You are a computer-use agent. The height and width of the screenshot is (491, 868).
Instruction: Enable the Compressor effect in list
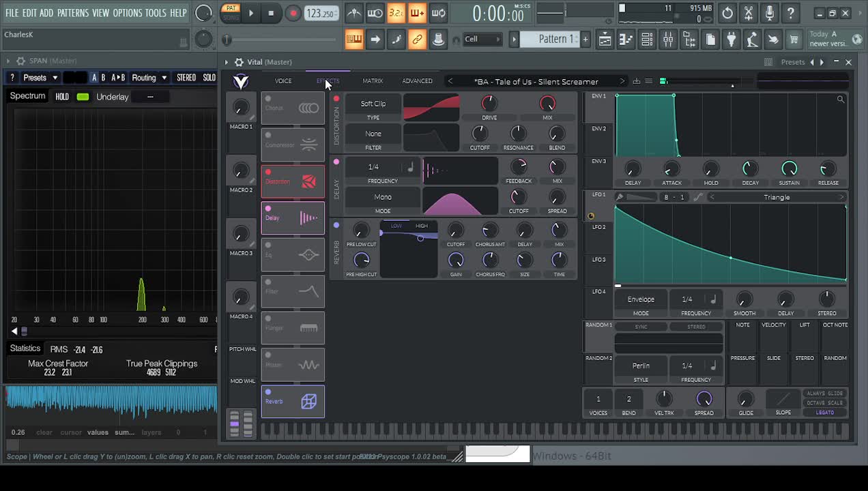point(268,135)
